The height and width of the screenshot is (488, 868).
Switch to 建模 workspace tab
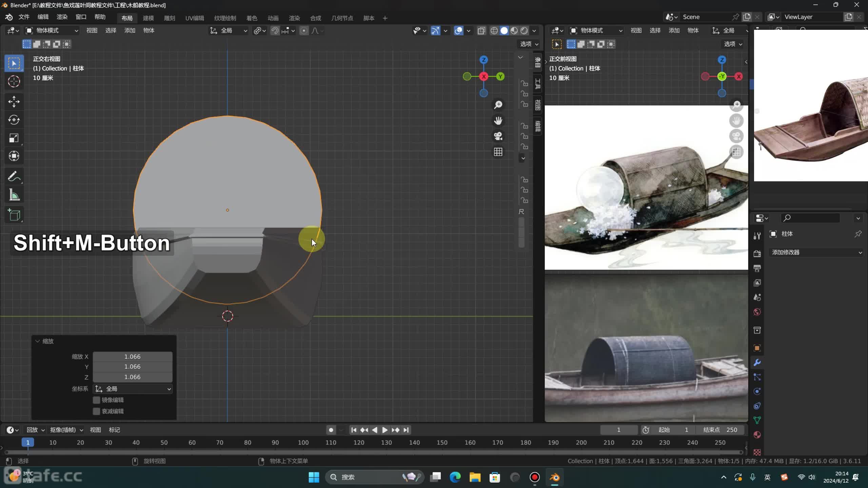click(x=149, y=18)
